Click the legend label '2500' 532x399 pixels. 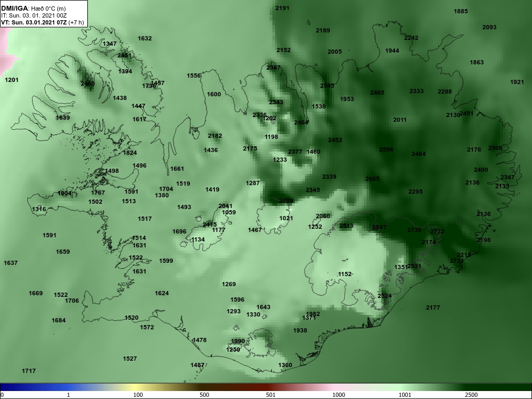tap(471, 395)
